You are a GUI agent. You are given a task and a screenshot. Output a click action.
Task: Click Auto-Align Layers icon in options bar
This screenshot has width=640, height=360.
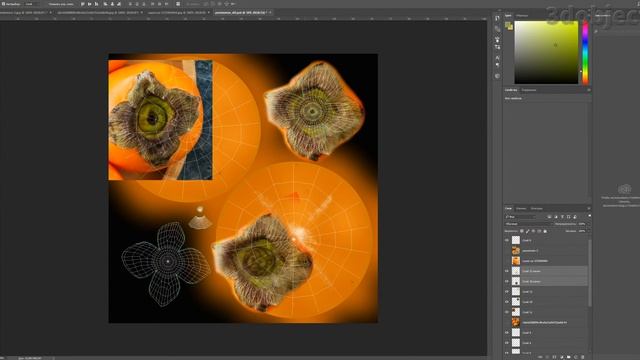(178, 4)
